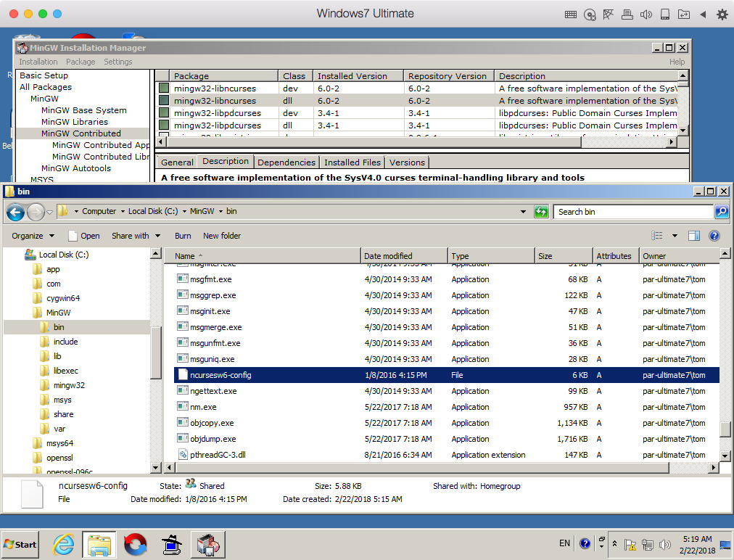The width and height of the screenshot is (734, 560).
Task: Sort files by Size column header
Action: tap(564, 255)
